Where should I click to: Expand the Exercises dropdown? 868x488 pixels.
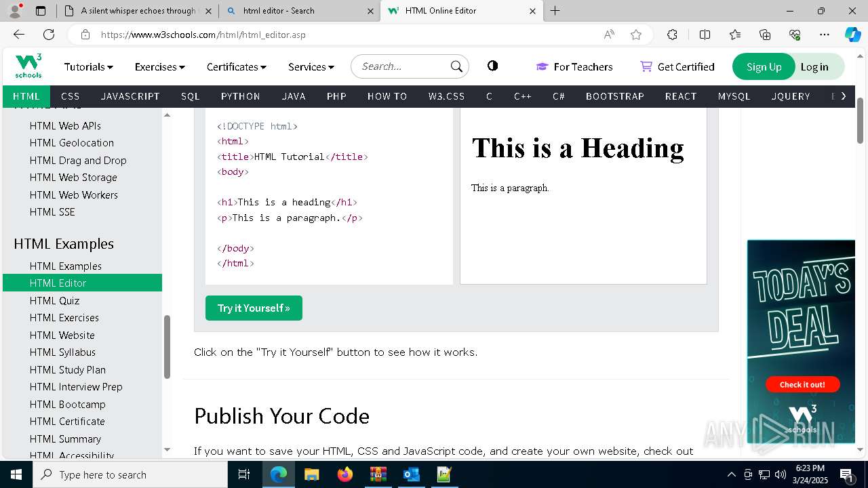[160, 66]
